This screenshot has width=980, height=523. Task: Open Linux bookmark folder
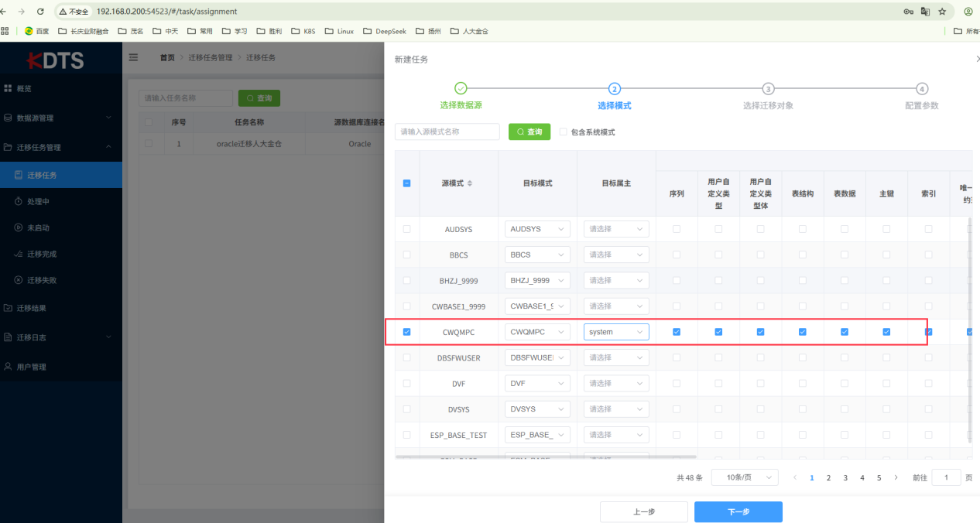[x=339, y=32]
